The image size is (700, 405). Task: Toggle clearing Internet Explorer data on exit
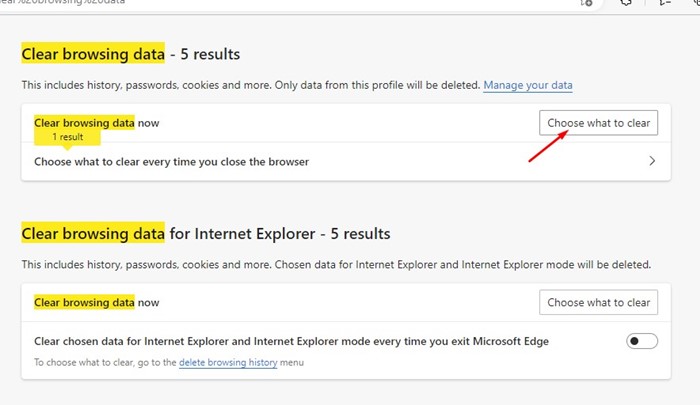[x=642, y=341]
